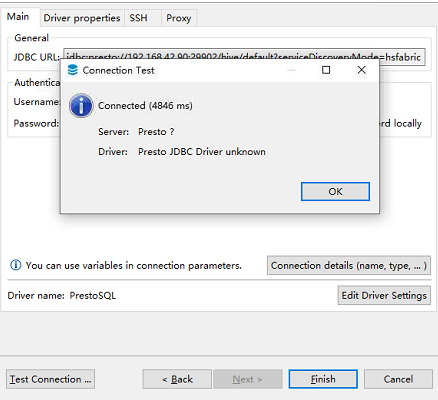Go to previous step with Back
Image resolution: width=438 pixels, height=400 pixels.
(177, 379)
